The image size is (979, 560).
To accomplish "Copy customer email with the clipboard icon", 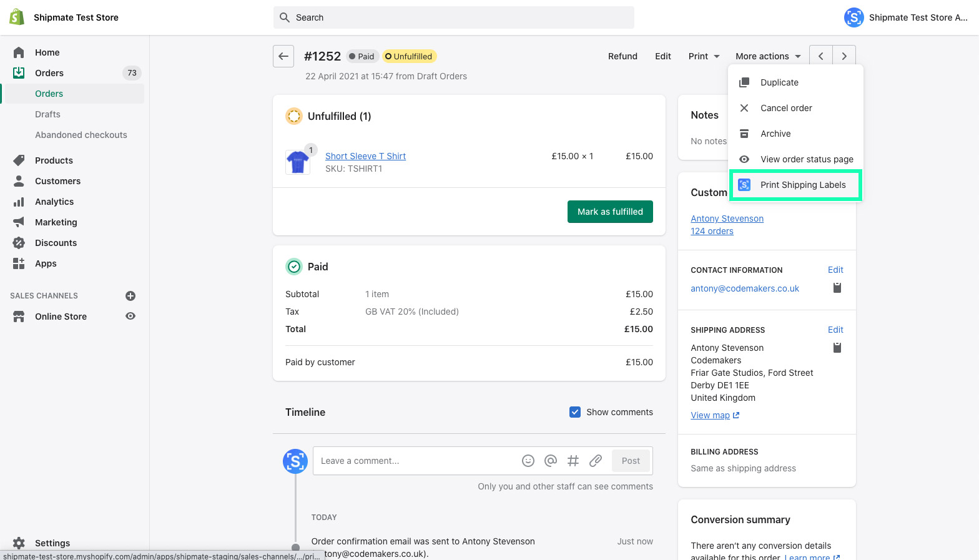I will point(837,288).
